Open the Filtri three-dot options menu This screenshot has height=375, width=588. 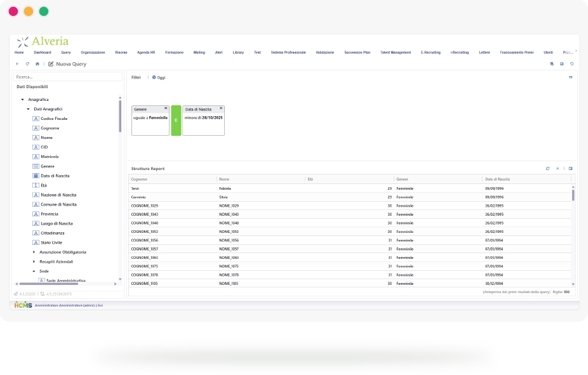point(148,77)
